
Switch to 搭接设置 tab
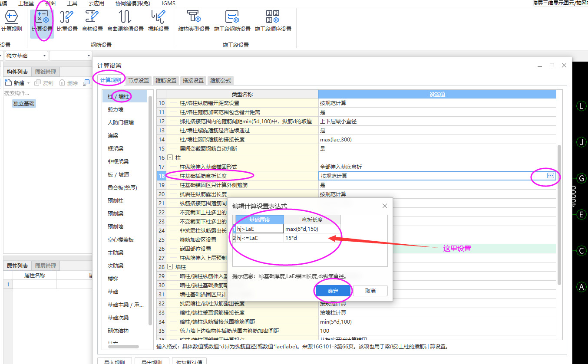[193, 80]
